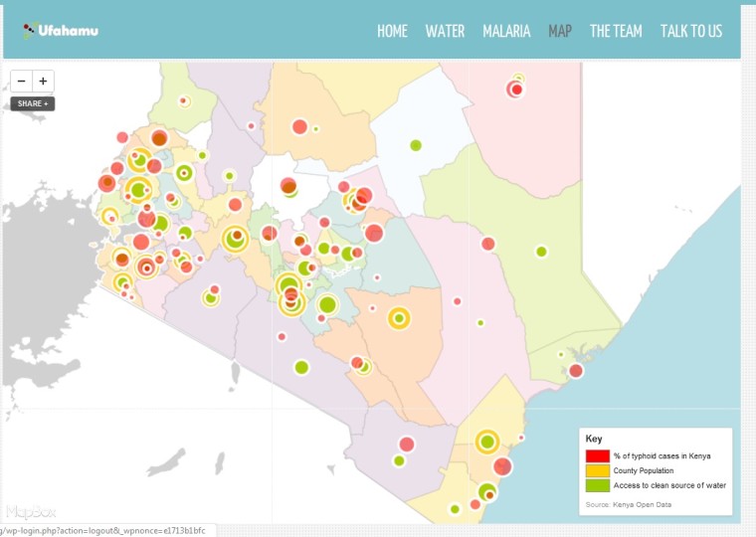The image size is (756, 537).
Task: Click red marker in southern purple county
Action: 407,445
